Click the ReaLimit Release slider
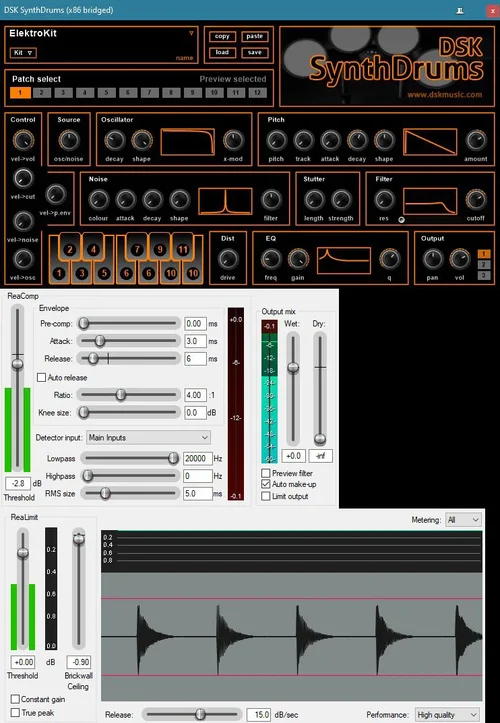Viewport: 500px width, 723px height. point(192,715)
